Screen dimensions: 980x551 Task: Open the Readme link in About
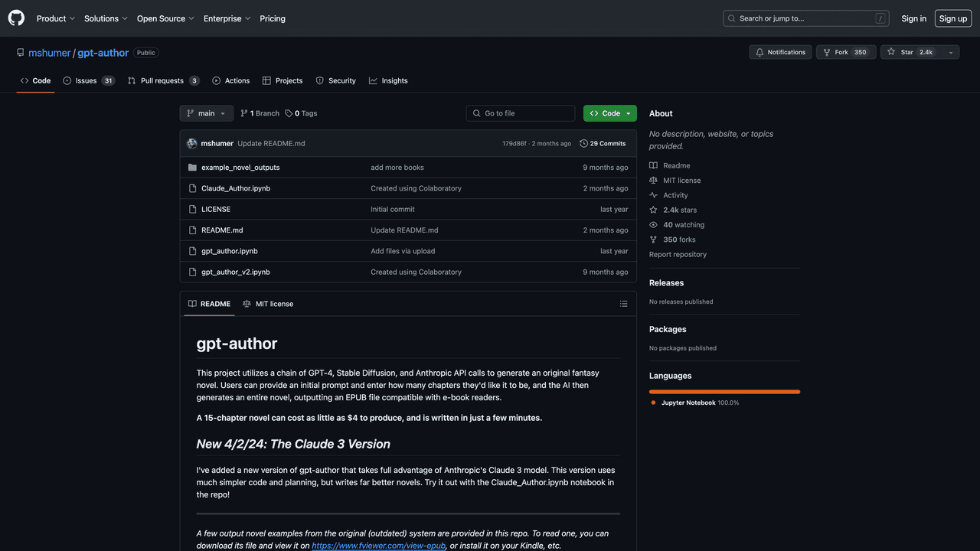coord(670,165)
